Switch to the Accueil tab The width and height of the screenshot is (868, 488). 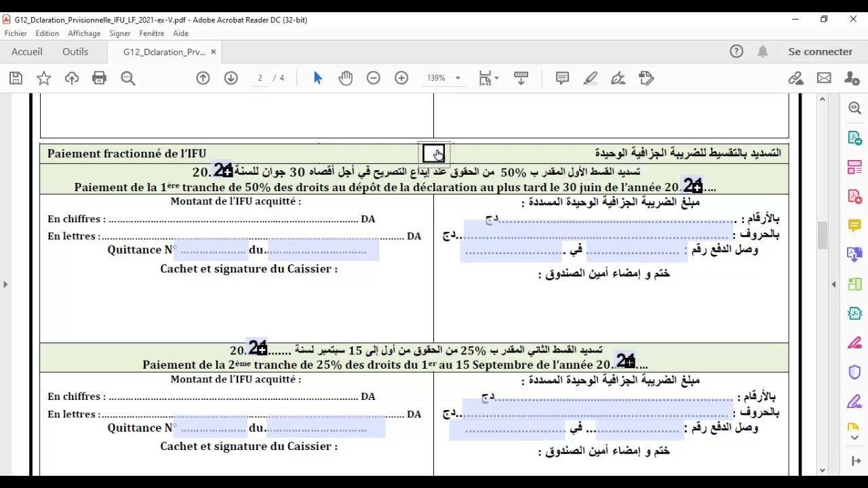tap(27, 52)
